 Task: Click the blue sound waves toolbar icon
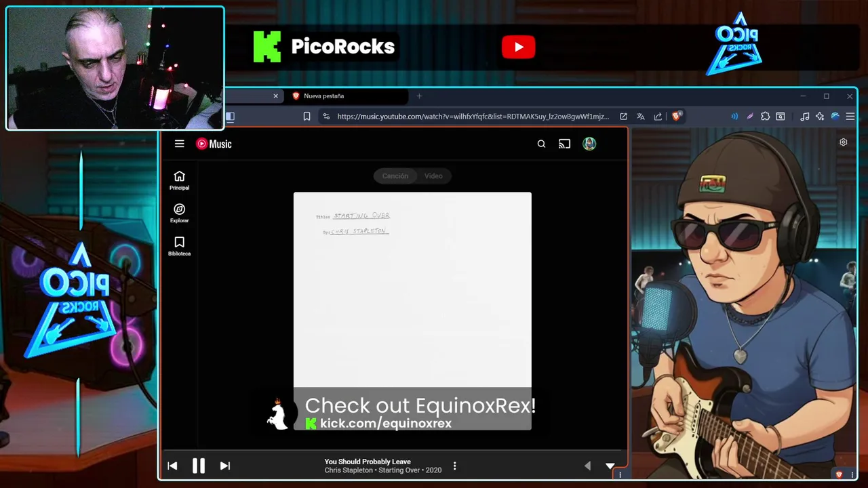734,117
